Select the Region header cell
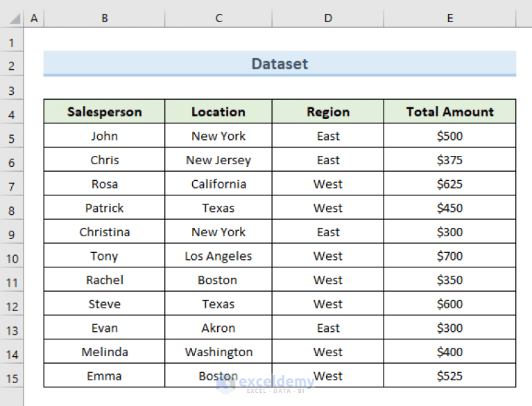Viewport: 532px width, 406px height. [x=328, y=112]
